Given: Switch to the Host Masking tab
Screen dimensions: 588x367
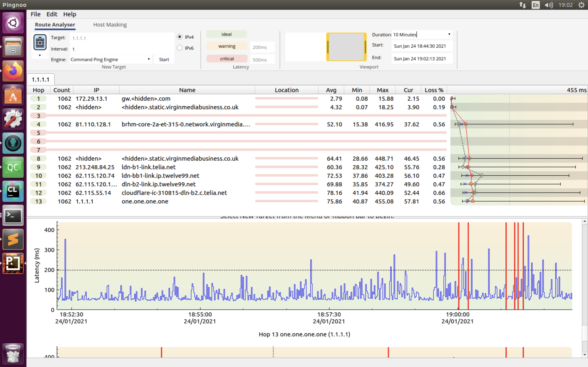Looking at the screenshot, I should coord(110,24).
